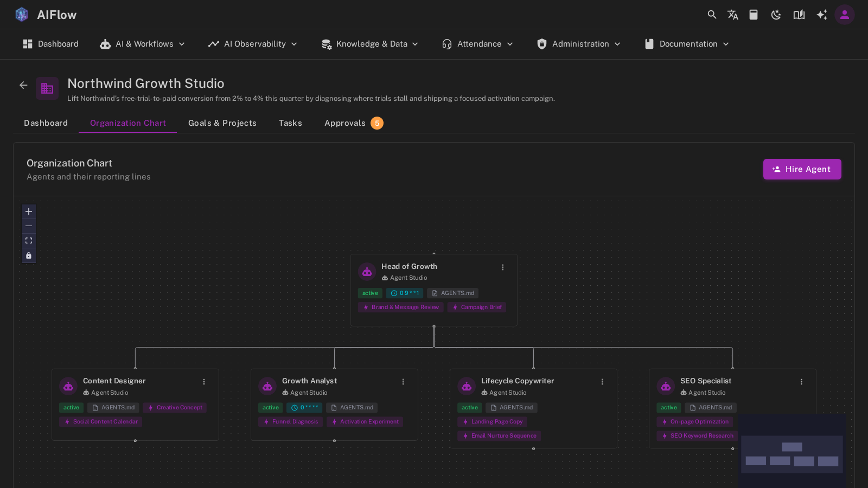This screenshot has width=868, height=488.
Task: Open the AI sparkle assistant icon
Action: 822,15
